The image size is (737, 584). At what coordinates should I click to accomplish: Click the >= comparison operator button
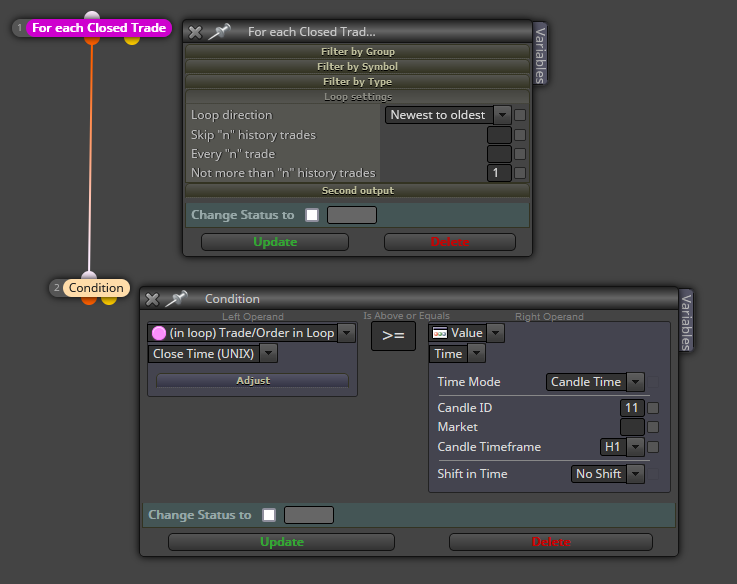pos(393,336)
